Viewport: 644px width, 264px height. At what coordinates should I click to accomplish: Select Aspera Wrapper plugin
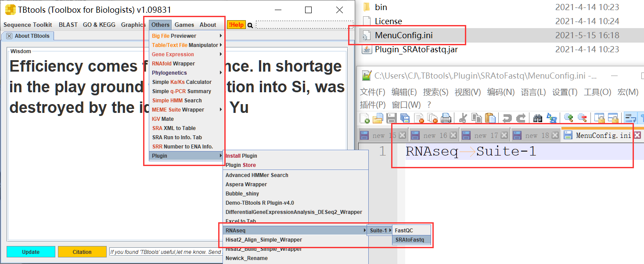(295, 184)
